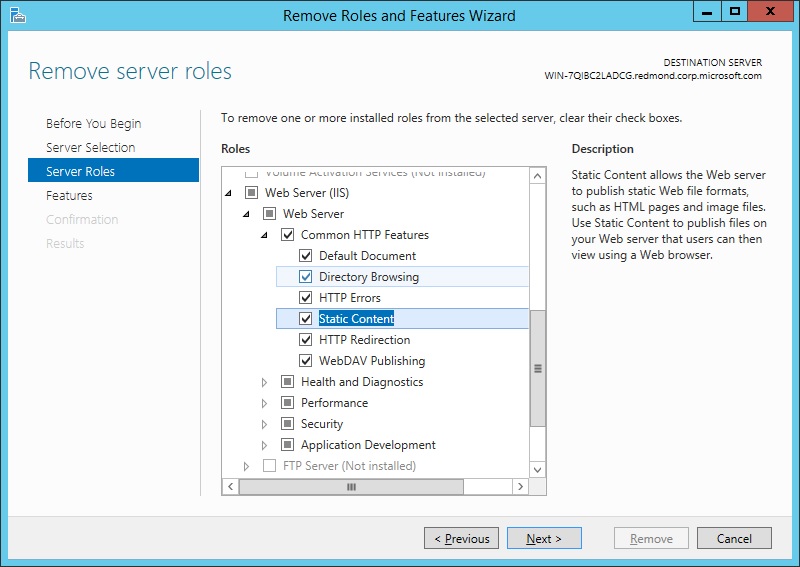
Task: Click the Next button
Action: (544, 538)
